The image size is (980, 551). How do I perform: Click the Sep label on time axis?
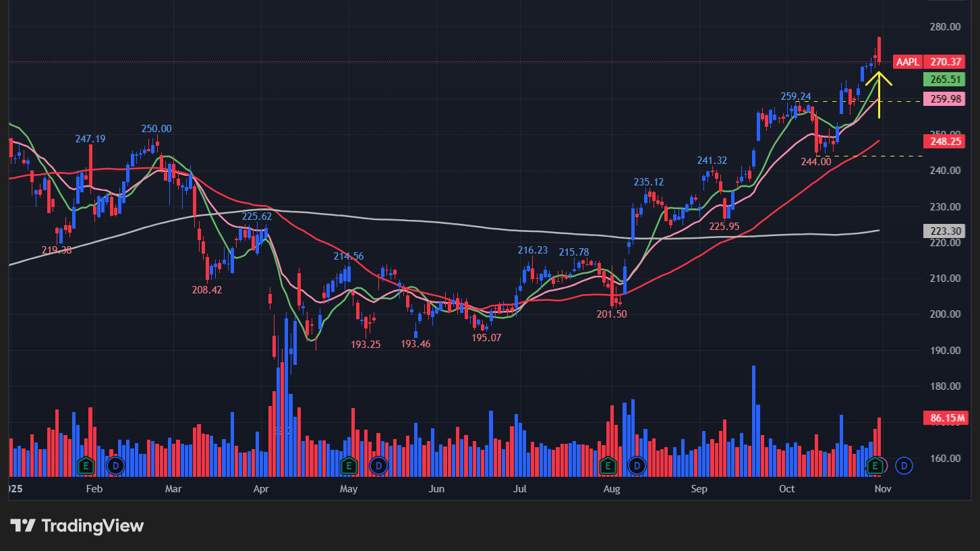699,489
